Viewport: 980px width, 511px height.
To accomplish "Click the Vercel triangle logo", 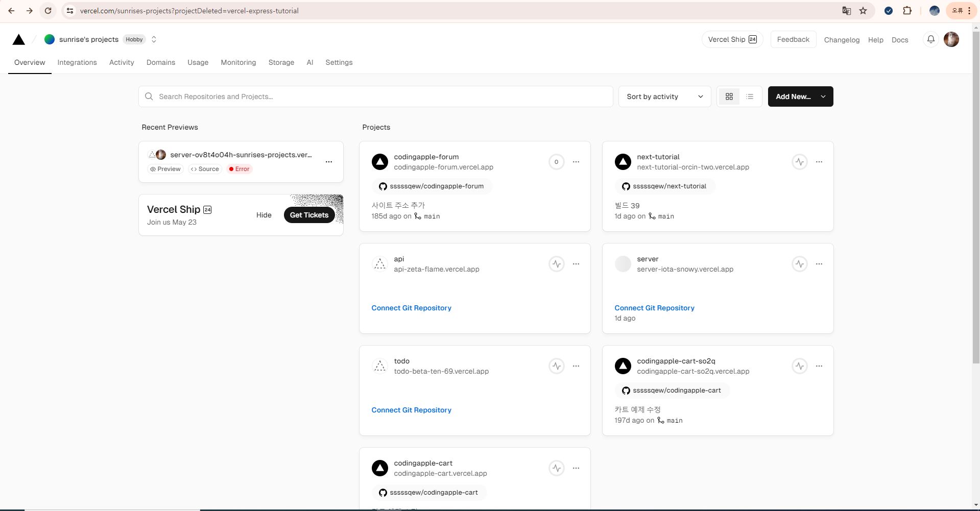I will point(19,39).
